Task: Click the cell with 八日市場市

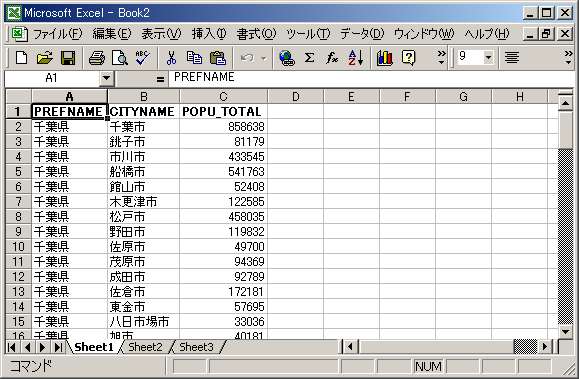Action: 143,321
